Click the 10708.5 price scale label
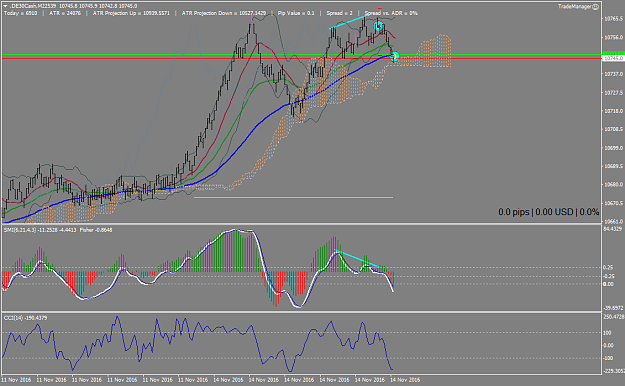 pyautogui.click(x=613, y=130)
